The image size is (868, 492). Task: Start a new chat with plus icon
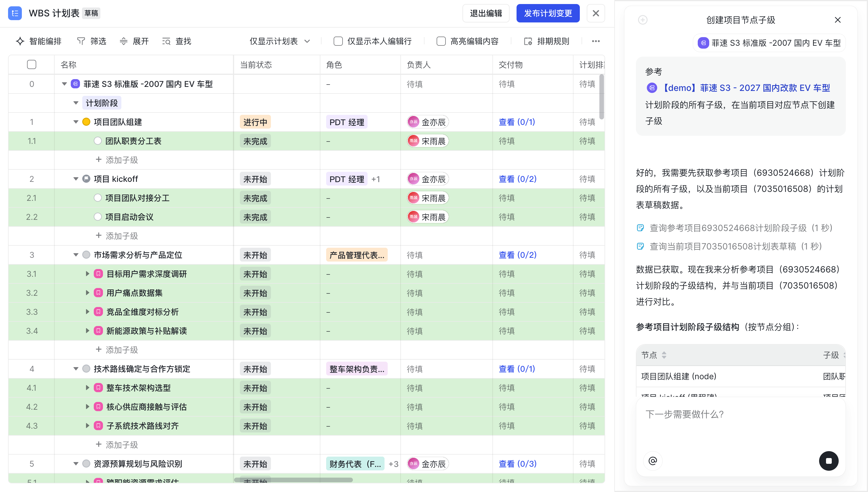[643, 20]
